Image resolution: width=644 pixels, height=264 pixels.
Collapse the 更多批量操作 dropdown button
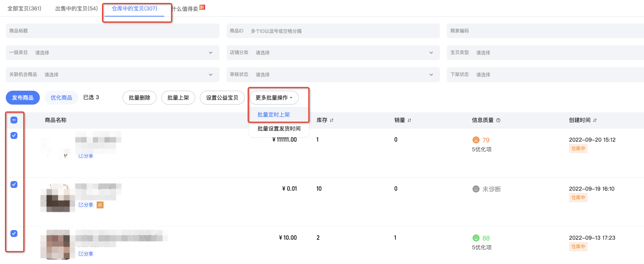click(x=274, y=98)
